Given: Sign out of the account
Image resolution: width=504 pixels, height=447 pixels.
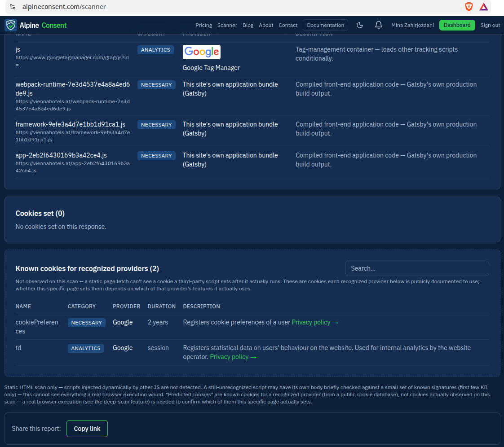Looking at the screenshot, I should 490,25.
